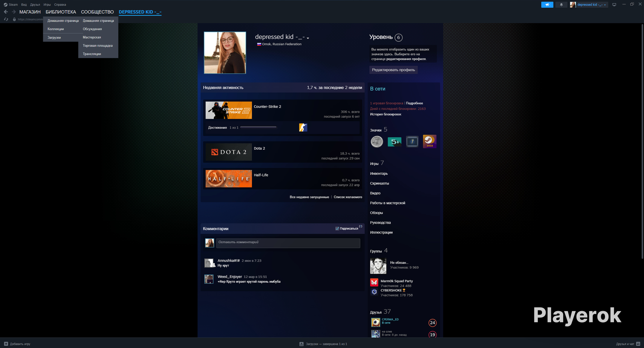This screenshot has height=348, width=644.
Task: Toggle the Подписаться checkbox in comments
Action: pos(337,229)
